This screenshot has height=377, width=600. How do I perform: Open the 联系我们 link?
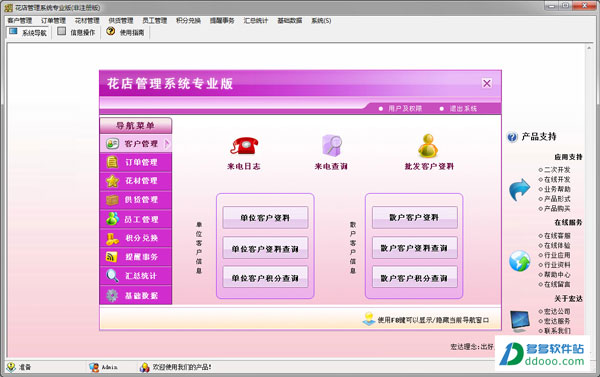click(x=557, y=331)
